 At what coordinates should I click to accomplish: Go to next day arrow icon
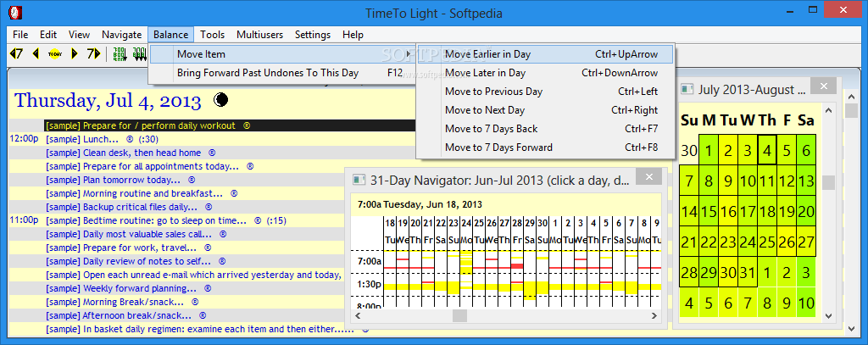click(x=74, y=53)
